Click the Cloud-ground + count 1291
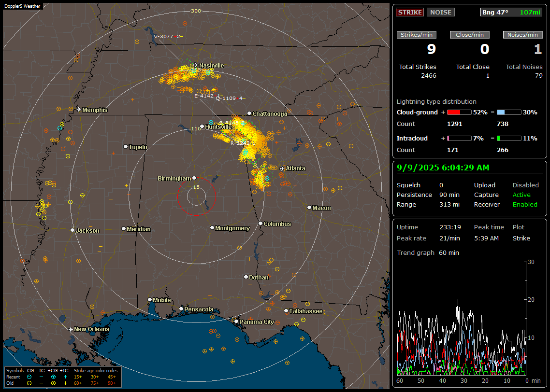The height and width of the screenshot is (392, 550). point(455,124)
